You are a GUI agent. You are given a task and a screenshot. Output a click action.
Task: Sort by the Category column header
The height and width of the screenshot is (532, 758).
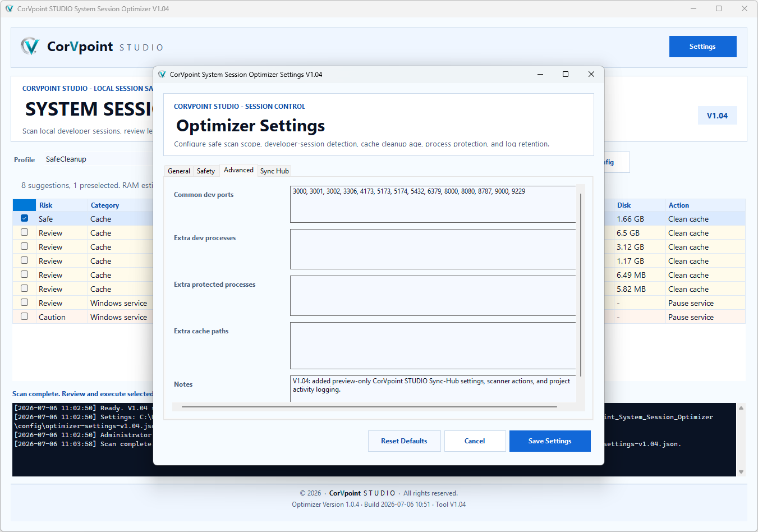tap(121, 205)
